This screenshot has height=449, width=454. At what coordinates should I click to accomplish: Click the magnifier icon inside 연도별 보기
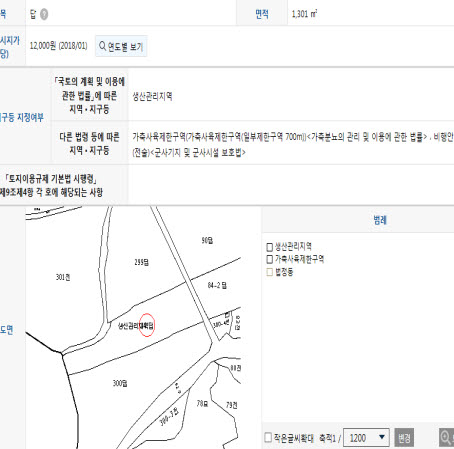pos(102,46)
